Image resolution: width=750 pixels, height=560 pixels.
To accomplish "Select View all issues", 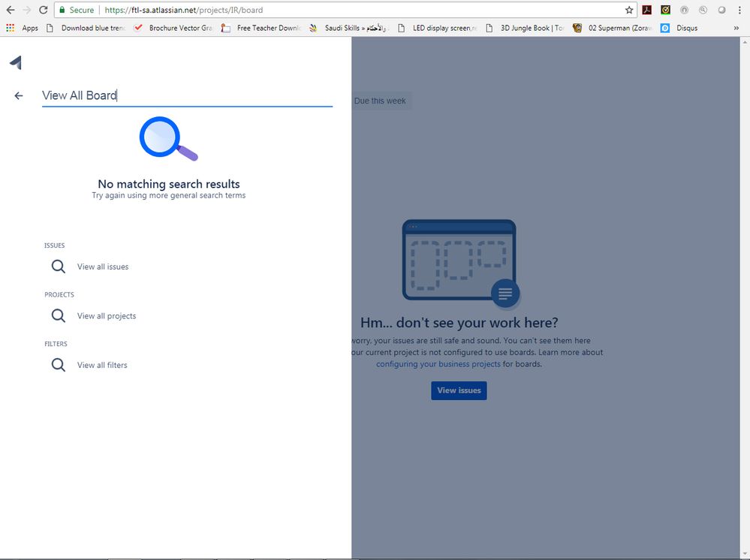I will [103, 266].
